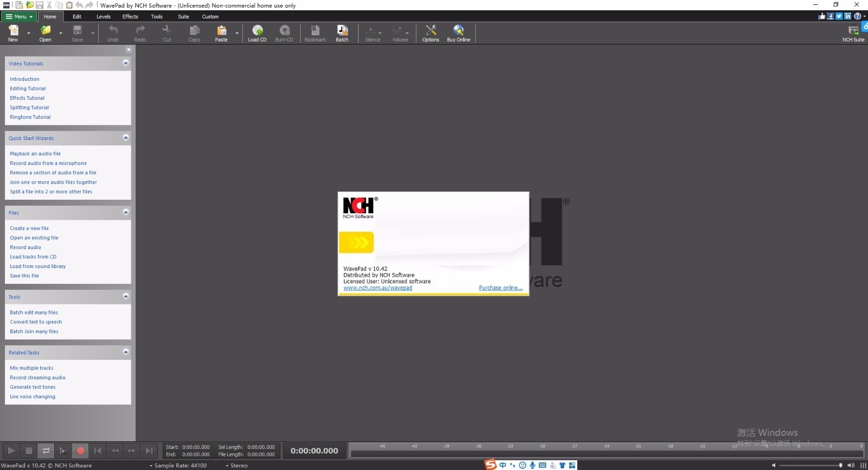Open the green Menu button
Screen dimensions: 868x470
click(x=19, y=17)
